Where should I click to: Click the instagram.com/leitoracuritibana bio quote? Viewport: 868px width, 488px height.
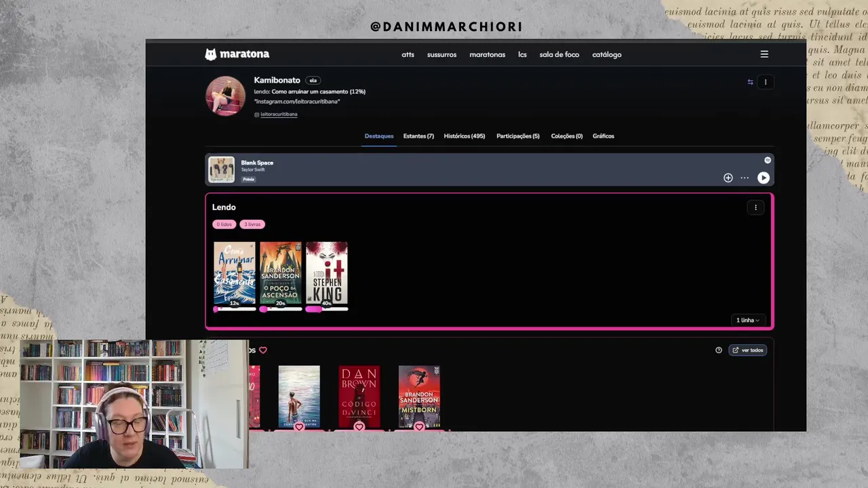[297, 102]
